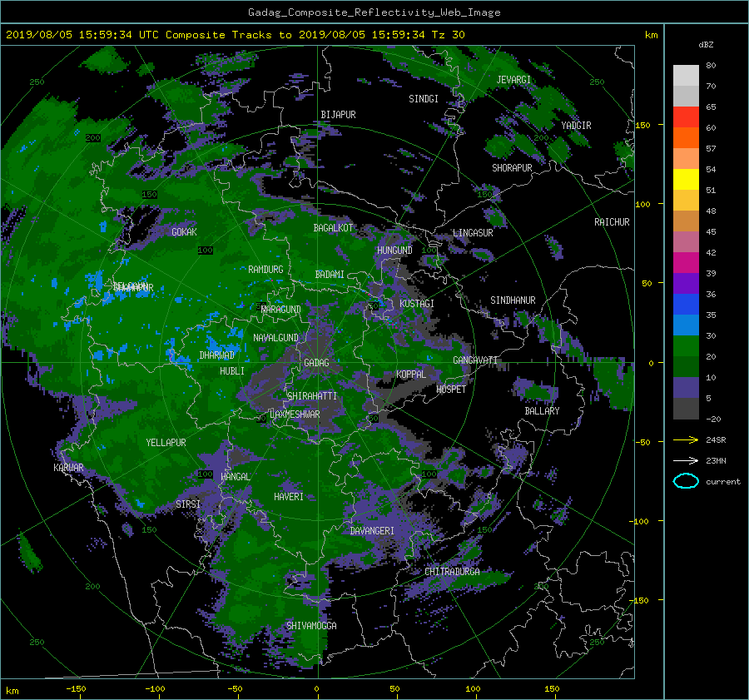The image size is (749, 700).
Task: Click the SHORAPUR city label
Action: point(512,168)
